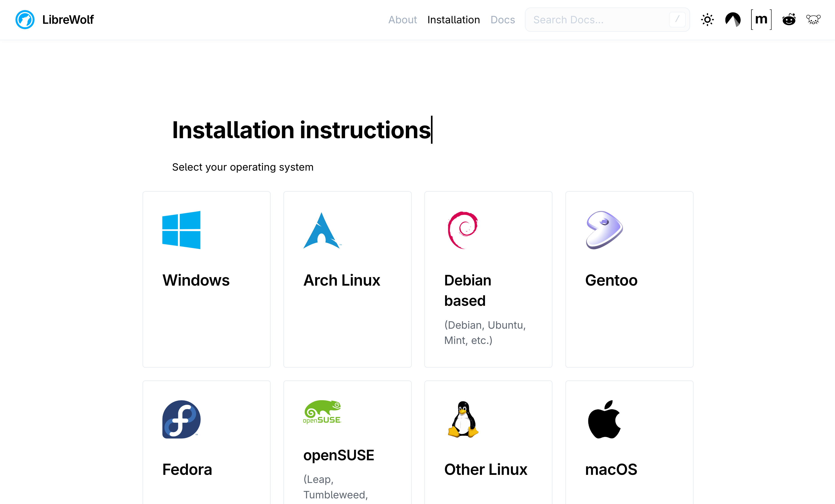The image size is (835, 504).
Task: Open the Matrix chat icon
Action: 761,20
